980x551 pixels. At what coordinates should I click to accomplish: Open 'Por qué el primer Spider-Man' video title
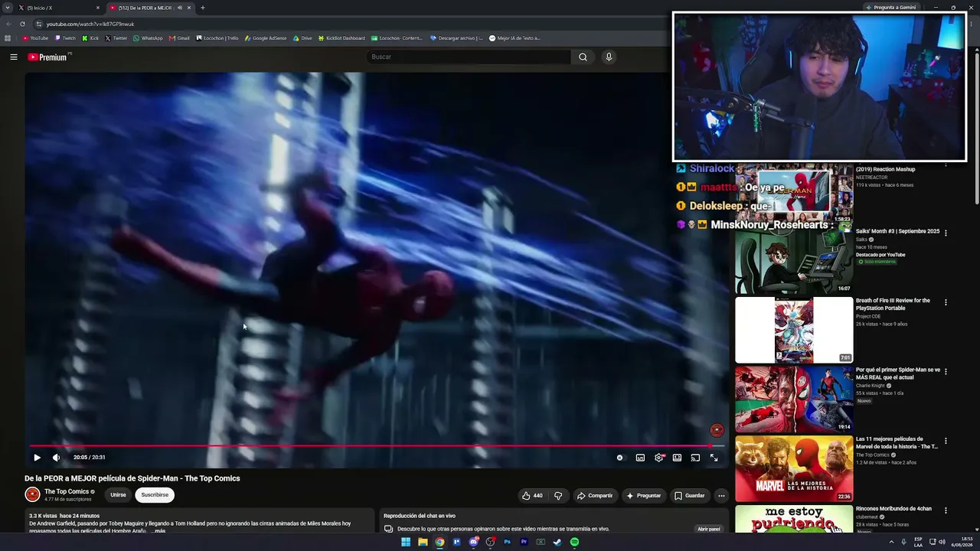tap(898, 373)
